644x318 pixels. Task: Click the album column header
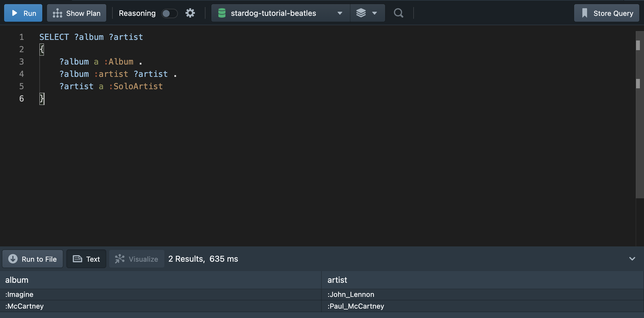pyautogui.click(x=161, y=280)
